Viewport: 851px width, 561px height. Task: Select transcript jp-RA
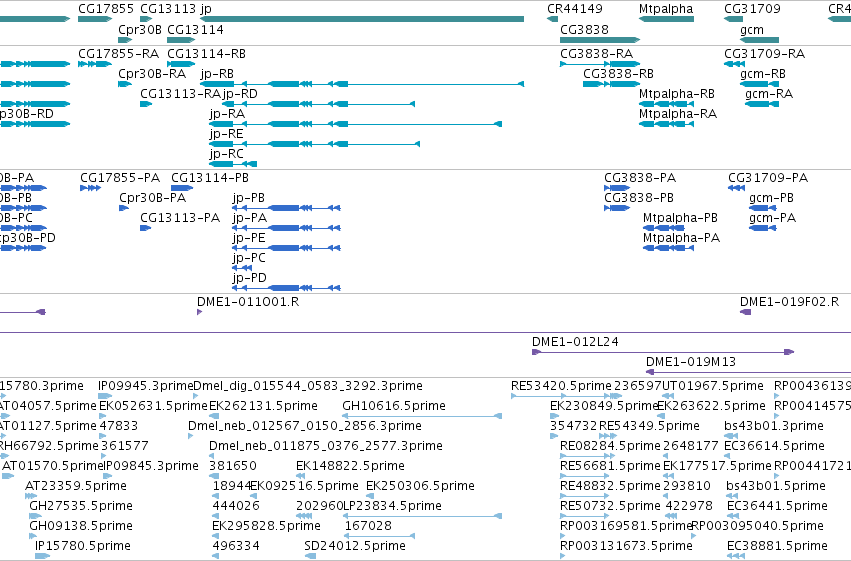[355, 124]
